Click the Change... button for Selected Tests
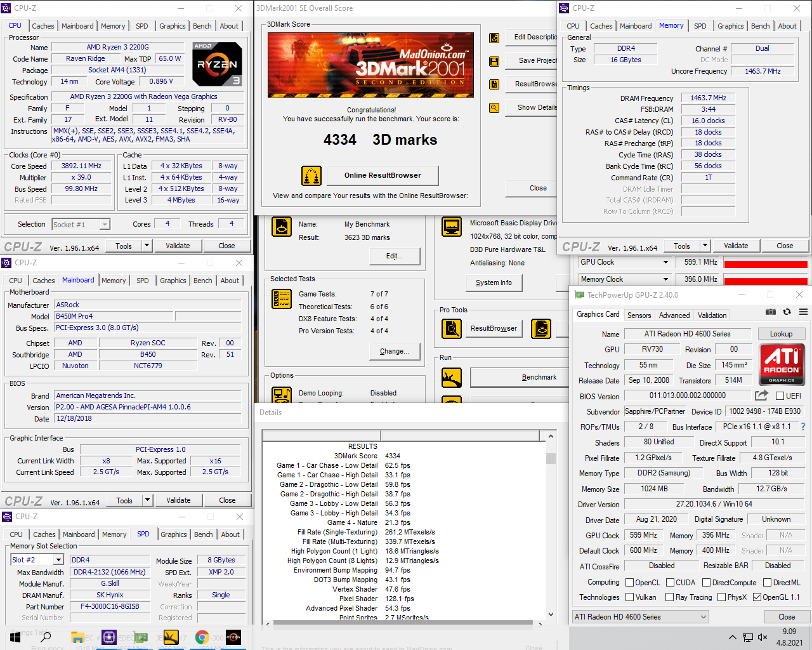Screen dimensions: 812x650 (x=395, y=351)
